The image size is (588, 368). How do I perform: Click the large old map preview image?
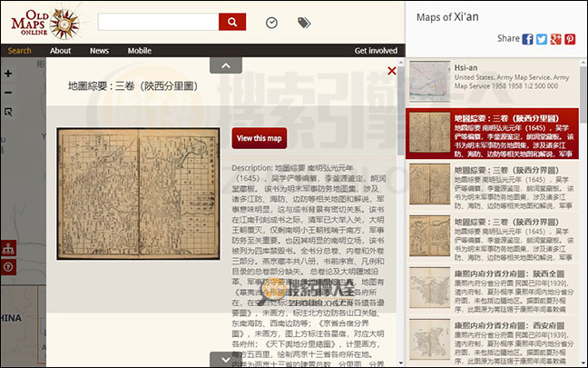click(138, 194)
